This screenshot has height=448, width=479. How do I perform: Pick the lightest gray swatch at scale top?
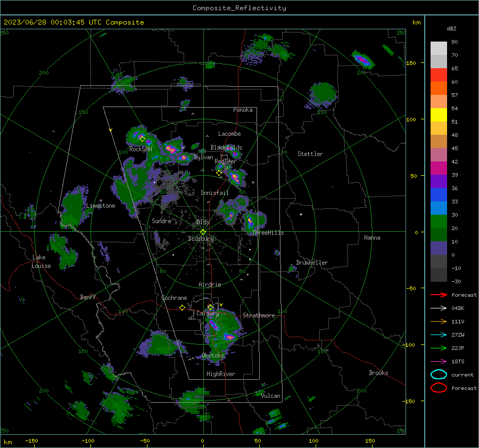(439, 48)
